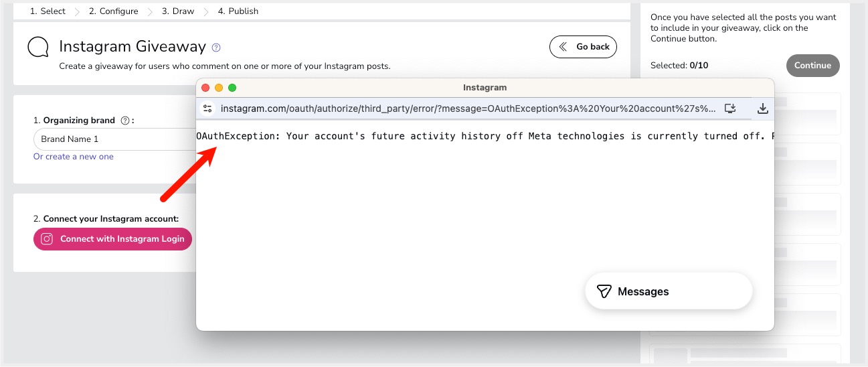Click the screen install icon in address bar

click(730, 108)
